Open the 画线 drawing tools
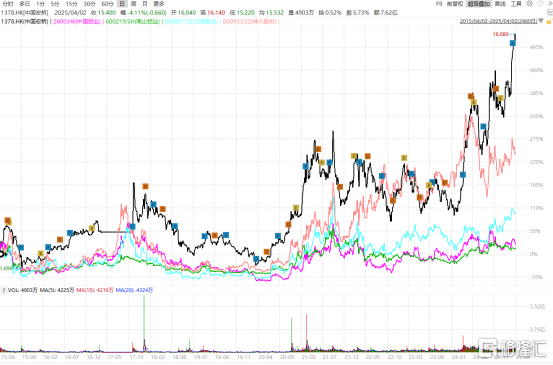 500,4
